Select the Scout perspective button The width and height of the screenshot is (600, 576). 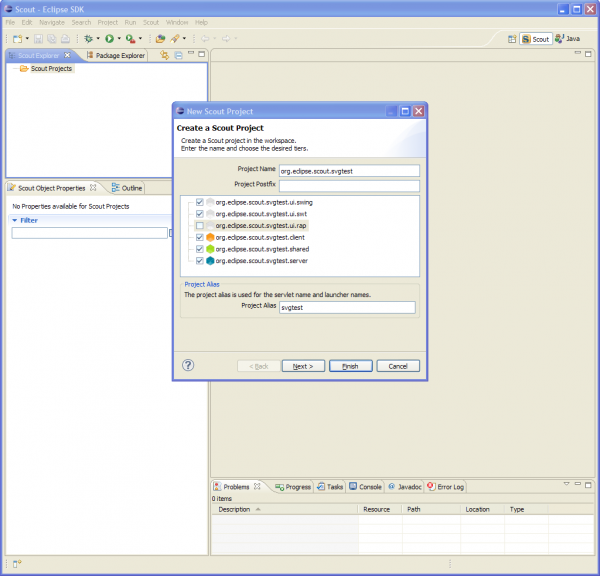coord(536,39)
